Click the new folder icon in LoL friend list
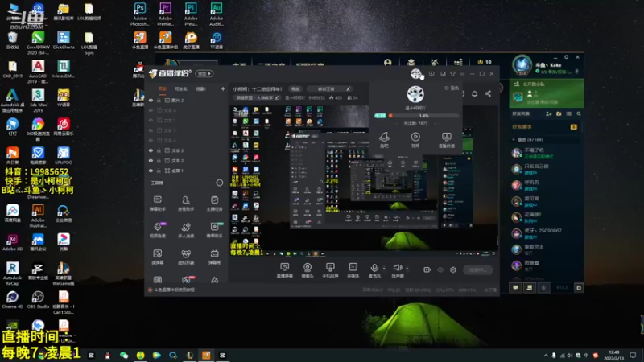644x362 pixels. (559, 113)
